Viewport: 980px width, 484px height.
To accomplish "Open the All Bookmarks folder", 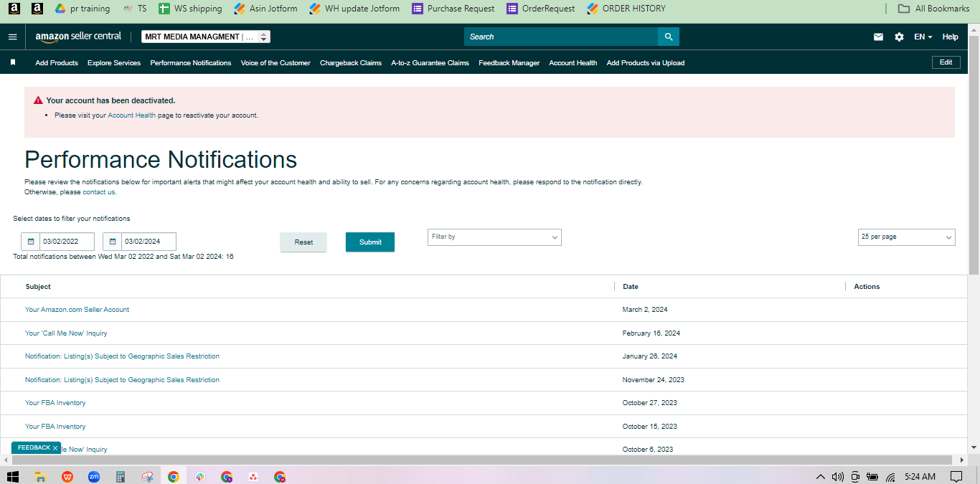I will tap(934, 9).
